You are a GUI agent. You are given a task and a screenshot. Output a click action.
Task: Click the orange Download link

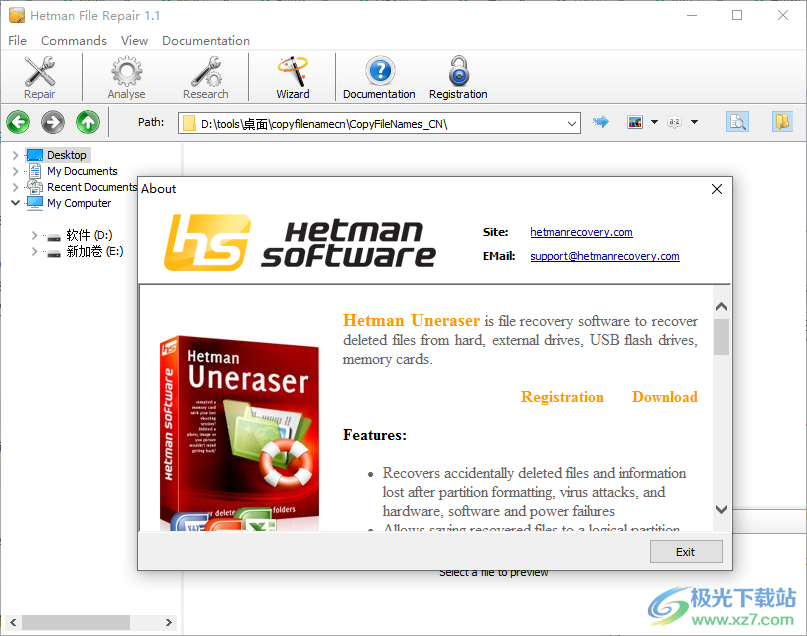click(664, 397)
